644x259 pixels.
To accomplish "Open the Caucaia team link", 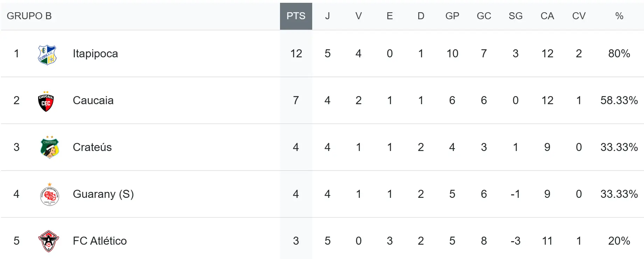I will 93,100.
